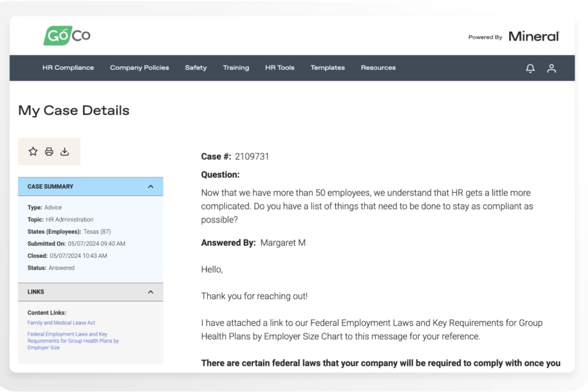The image size is (588, 392).
Task: Click the notification bell icon
Action: click(x=530, y=68)
